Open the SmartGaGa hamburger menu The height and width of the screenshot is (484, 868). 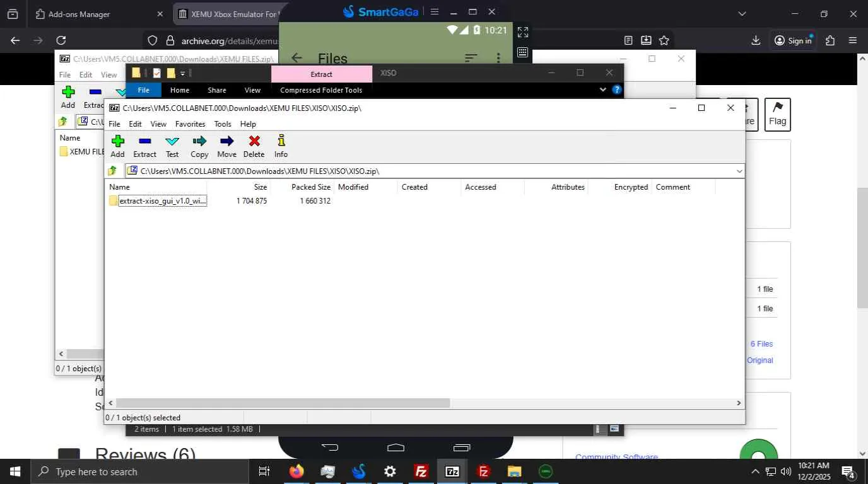[434, 11]
